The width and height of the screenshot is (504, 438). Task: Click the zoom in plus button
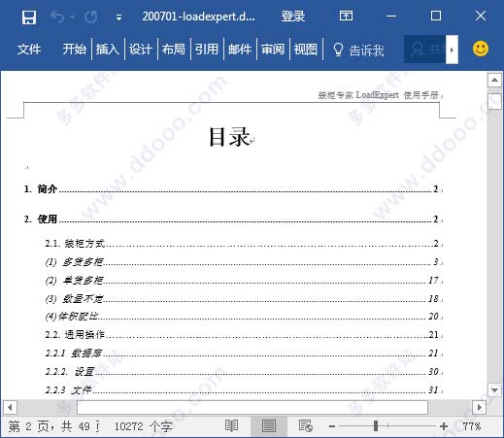click(444, 426)
